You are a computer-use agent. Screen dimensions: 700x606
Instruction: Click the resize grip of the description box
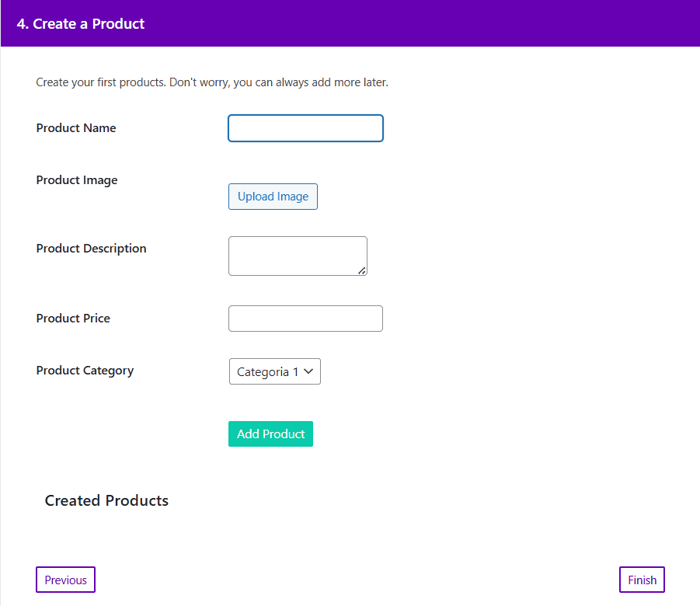(x=363, y=272)
